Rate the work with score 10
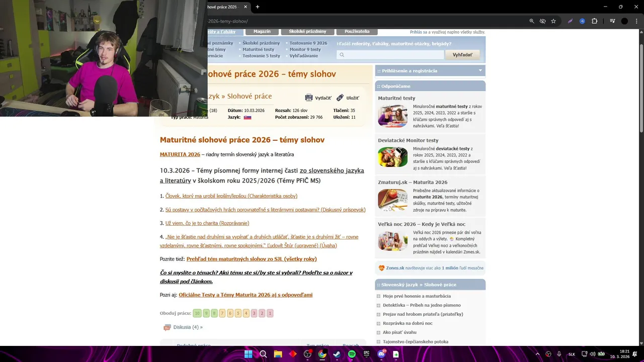Image resolution: width=644 pixels, height=362 pixels. 197,313
